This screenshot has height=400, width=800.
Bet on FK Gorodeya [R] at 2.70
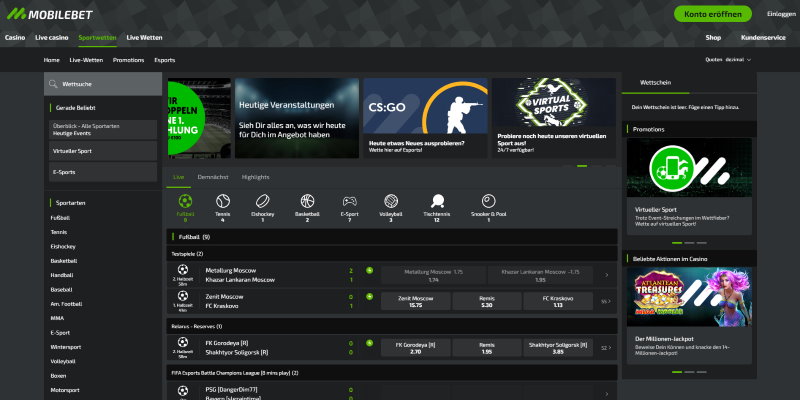[x=416, y=347]
